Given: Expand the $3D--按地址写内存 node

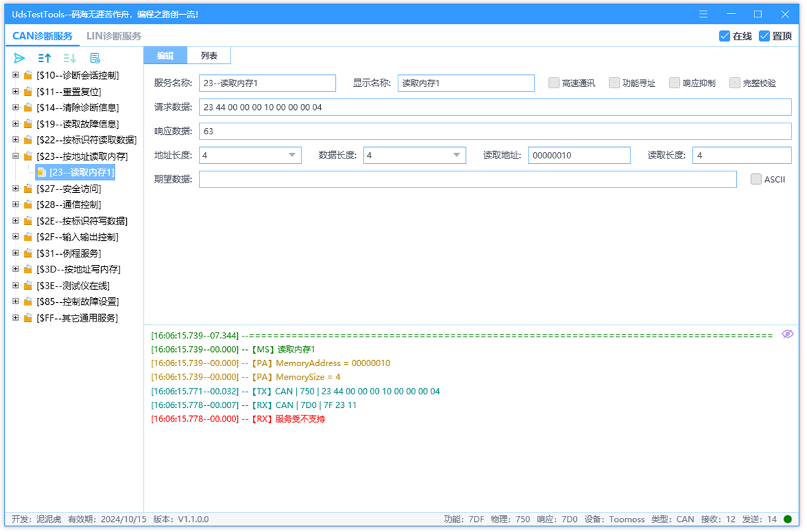Looking at the screenshot, I should coord(16,269).
